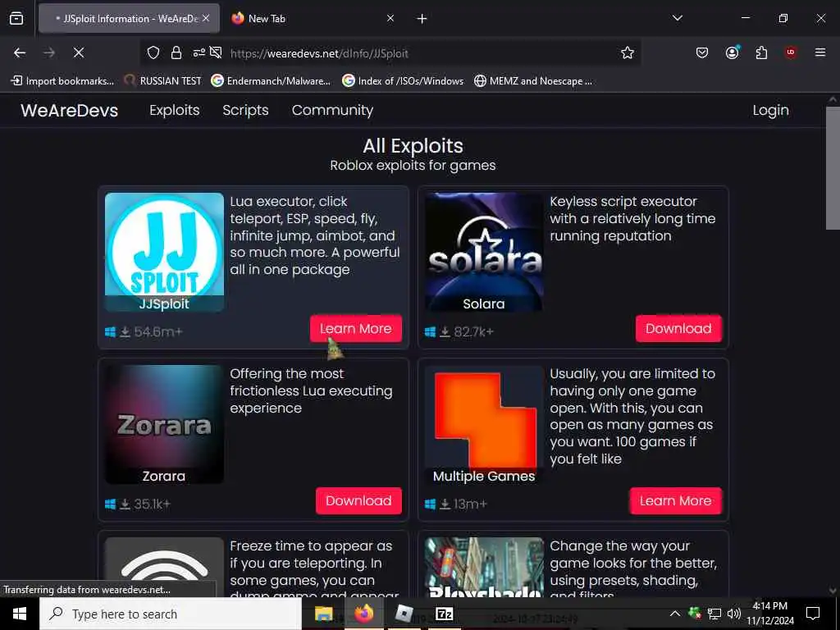Click the Windows icon on Multiple Games card
Viewport: 840px width, 630px height.
pyautogui.click(x=430, y=504)
